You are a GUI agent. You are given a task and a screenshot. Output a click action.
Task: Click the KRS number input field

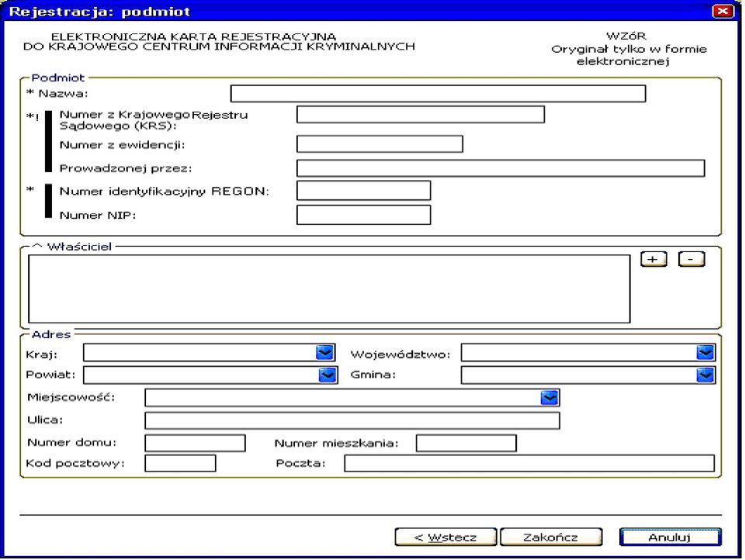pyautogui.click(x=421, y=115)
